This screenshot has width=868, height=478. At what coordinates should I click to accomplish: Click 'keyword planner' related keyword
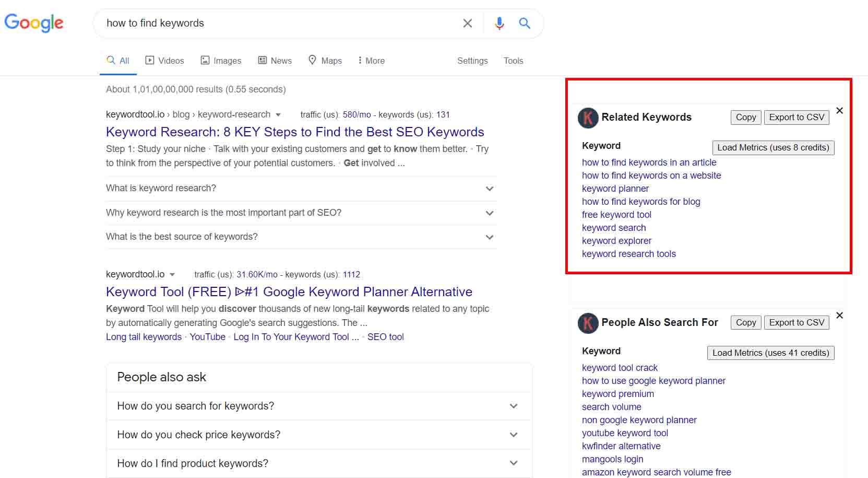click(615, 189)
